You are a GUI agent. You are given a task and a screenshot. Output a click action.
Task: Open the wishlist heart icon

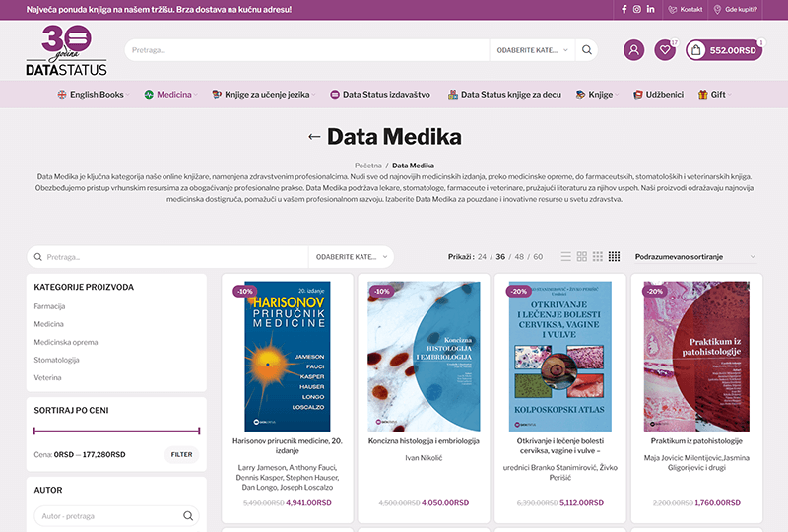(665, 50)
